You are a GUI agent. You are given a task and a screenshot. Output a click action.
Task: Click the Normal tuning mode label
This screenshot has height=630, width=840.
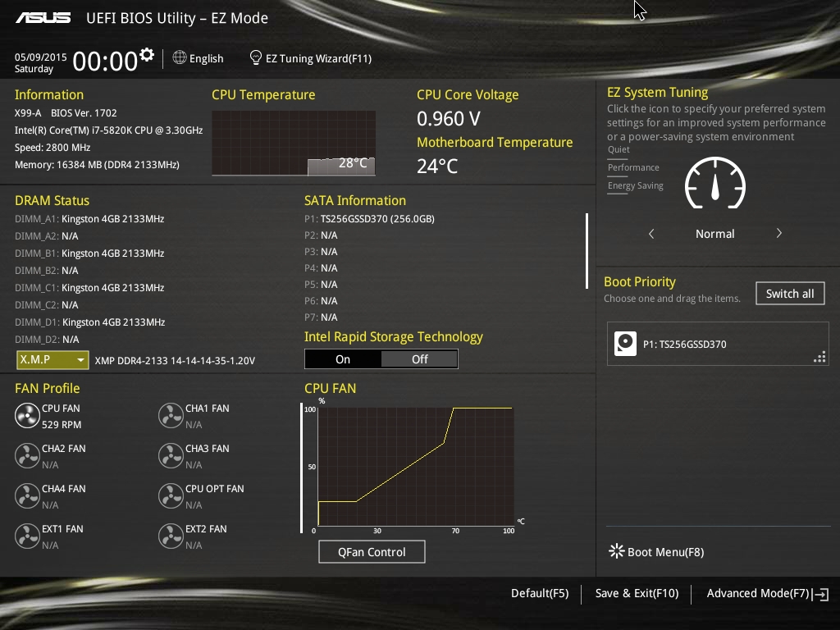(x=715, y=234)
